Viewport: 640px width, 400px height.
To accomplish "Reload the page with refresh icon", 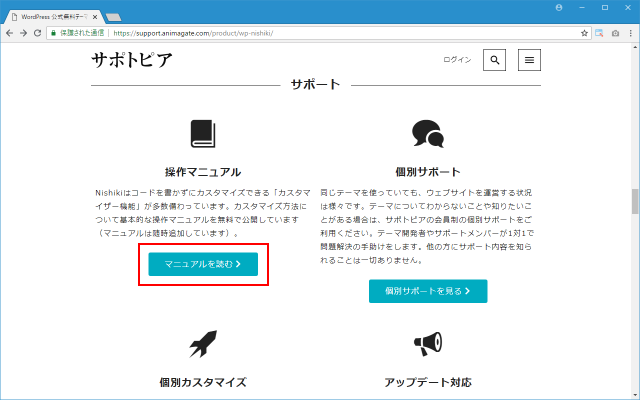I will (37, 33).
